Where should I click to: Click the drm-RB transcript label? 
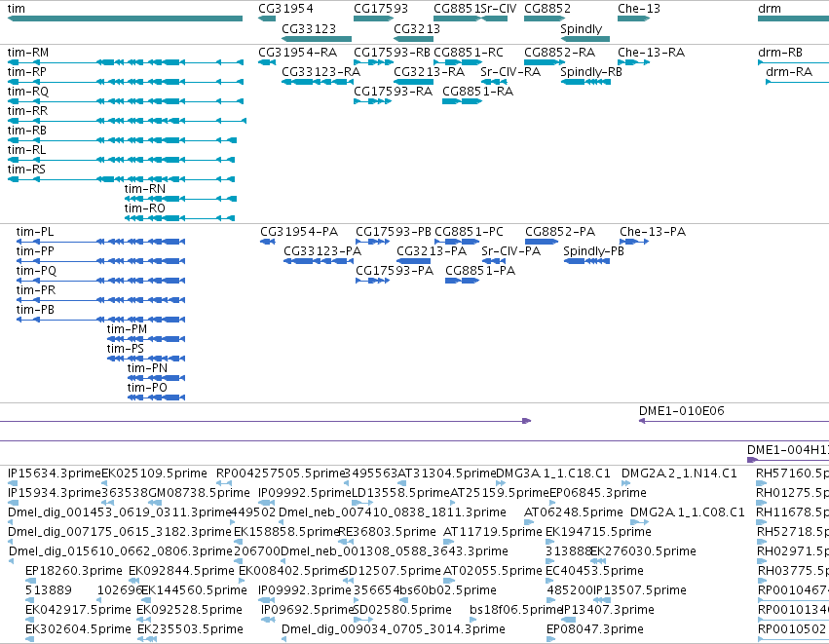pyautogui.click(x=780, y=53)
